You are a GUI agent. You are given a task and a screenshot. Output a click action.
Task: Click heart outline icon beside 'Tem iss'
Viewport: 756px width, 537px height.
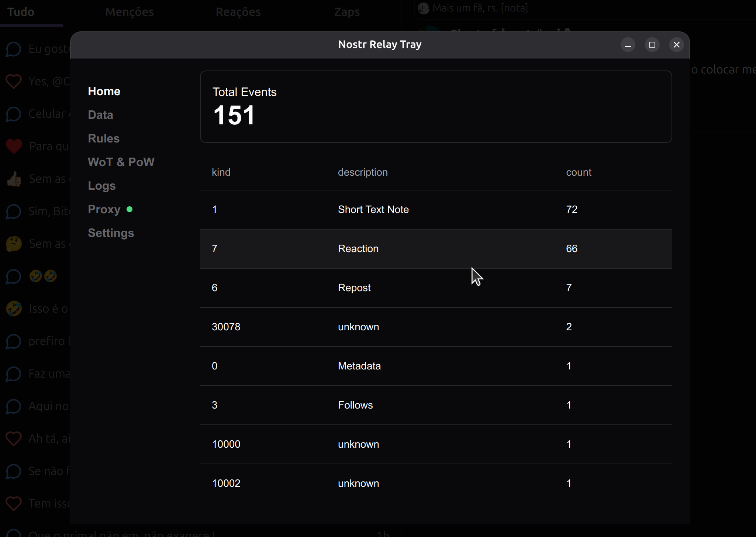tap(14, 504)
